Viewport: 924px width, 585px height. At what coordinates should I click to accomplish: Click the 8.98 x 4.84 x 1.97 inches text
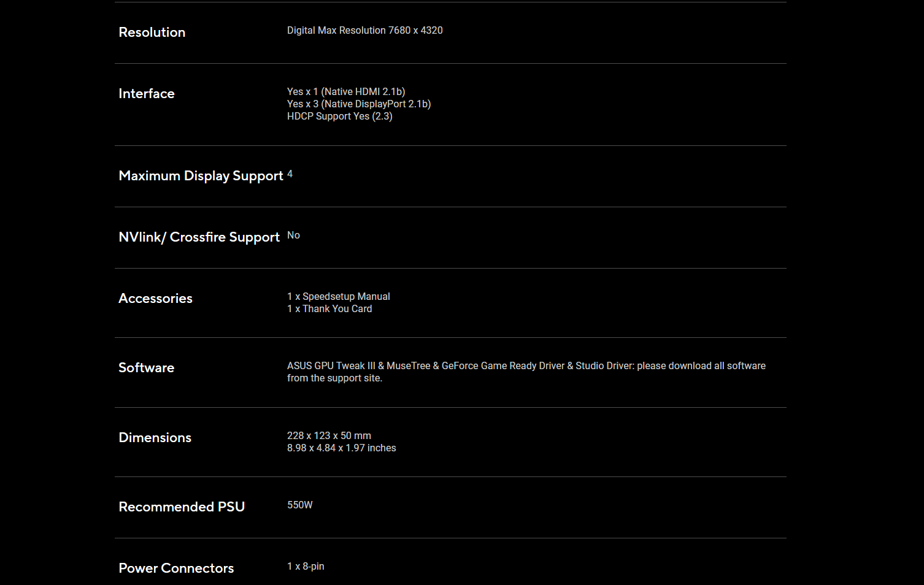click(341, 448)
